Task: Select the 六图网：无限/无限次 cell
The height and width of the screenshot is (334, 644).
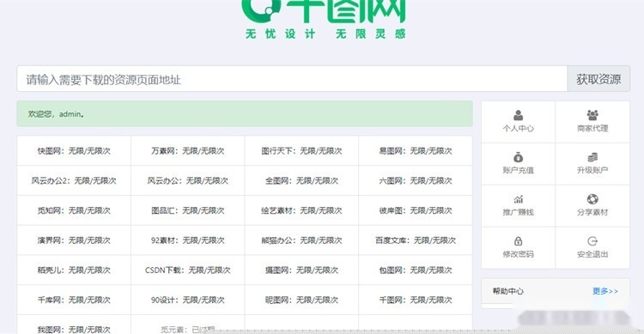Action: (x=416, y=180)
